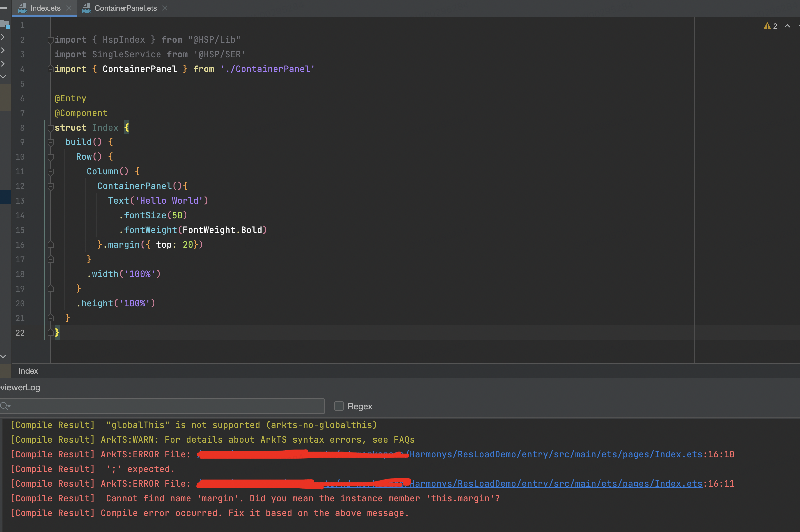Focus the log search input field
This screenshot has height=532, width=800.
162,406
